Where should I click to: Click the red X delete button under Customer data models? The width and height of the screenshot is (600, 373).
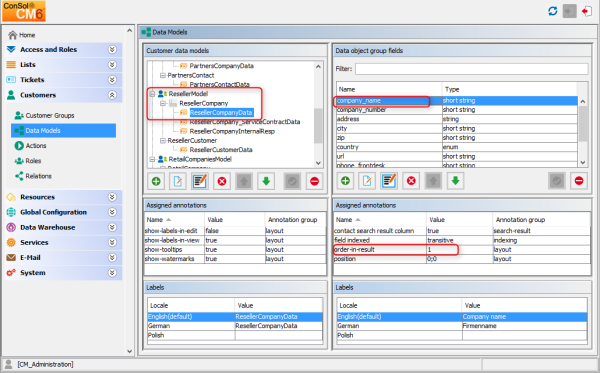click(222, 181)
